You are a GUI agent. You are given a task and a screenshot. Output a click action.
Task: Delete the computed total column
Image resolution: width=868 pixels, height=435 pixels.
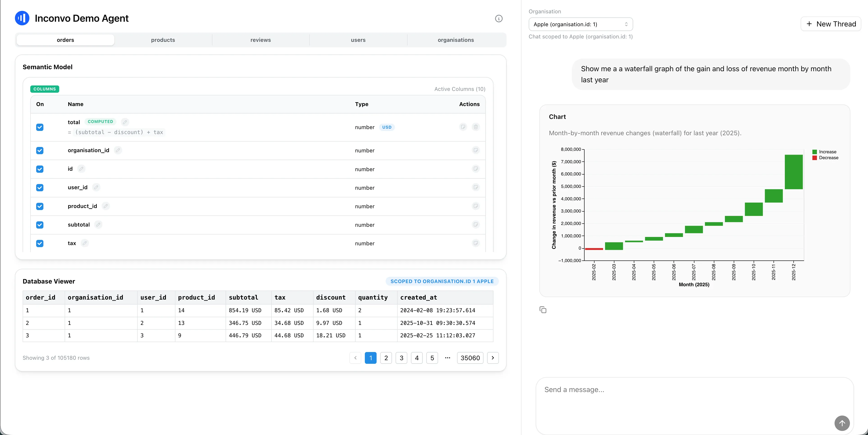point(475,127)
